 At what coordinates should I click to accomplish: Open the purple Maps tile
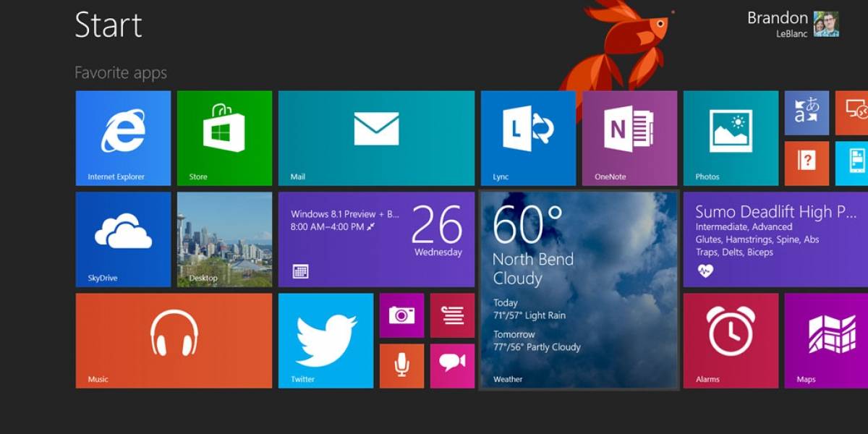point(826,341)
